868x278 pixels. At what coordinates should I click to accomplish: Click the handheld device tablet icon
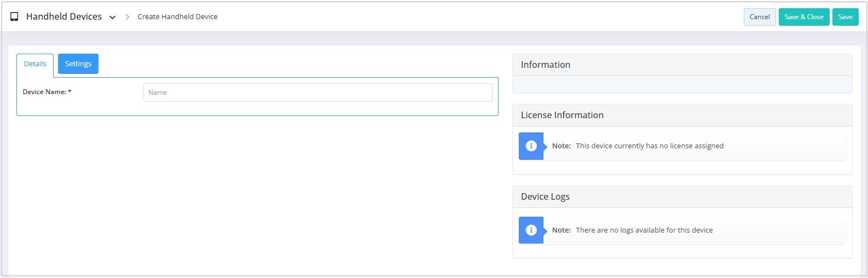coord(14,17)
